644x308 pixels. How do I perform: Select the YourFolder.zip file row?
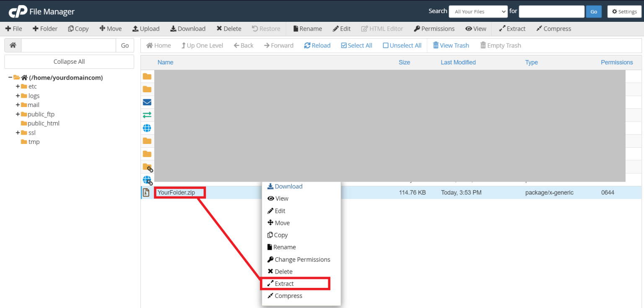(x=178, y=192)
